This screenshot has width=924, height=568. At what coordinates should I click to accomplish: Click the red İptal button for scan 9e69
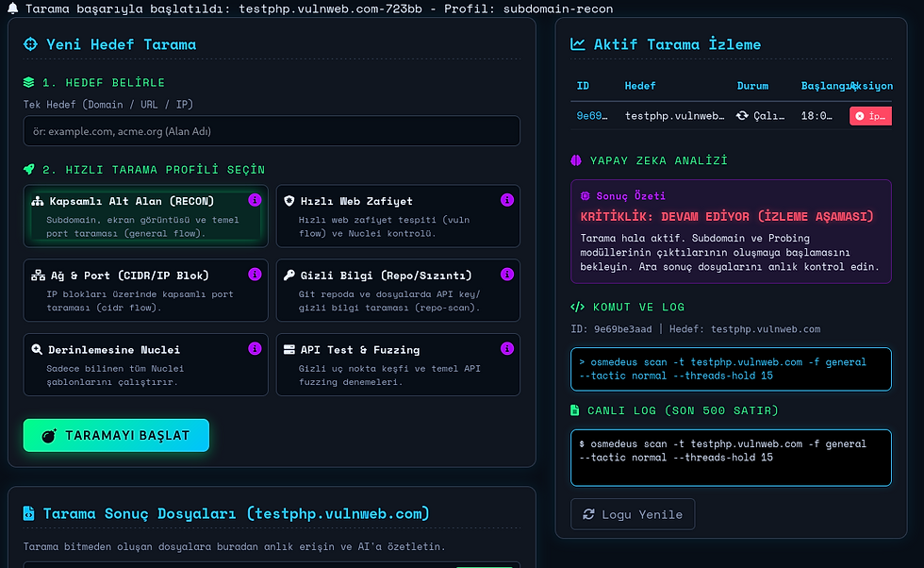click(x=870, y=116)
